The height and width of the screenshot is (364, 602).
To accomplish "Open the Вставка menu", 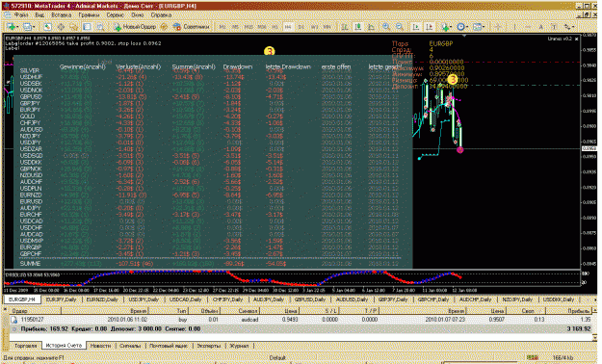I will pyautogui.click(x=61, y=15).
